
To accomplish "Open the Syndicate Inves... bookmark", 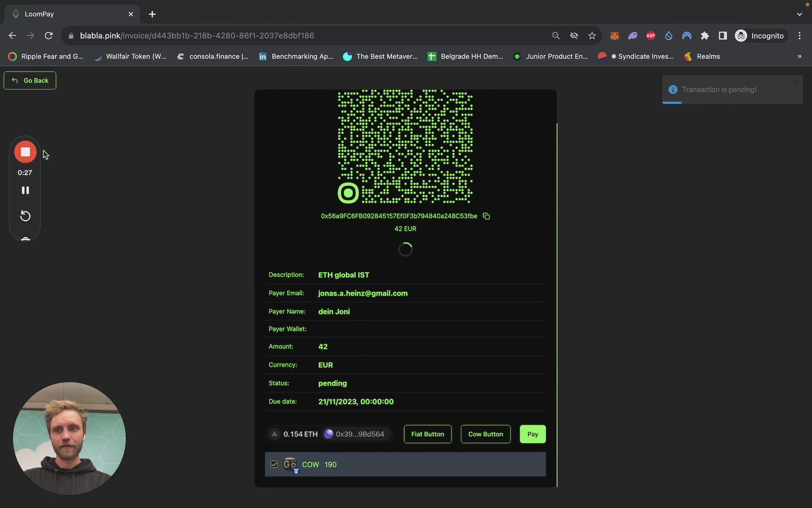I will click(x=636, y=56).
